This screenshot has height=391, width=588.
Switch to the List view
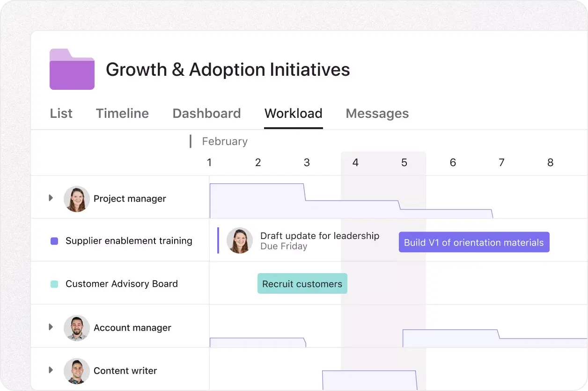(61, 113)
